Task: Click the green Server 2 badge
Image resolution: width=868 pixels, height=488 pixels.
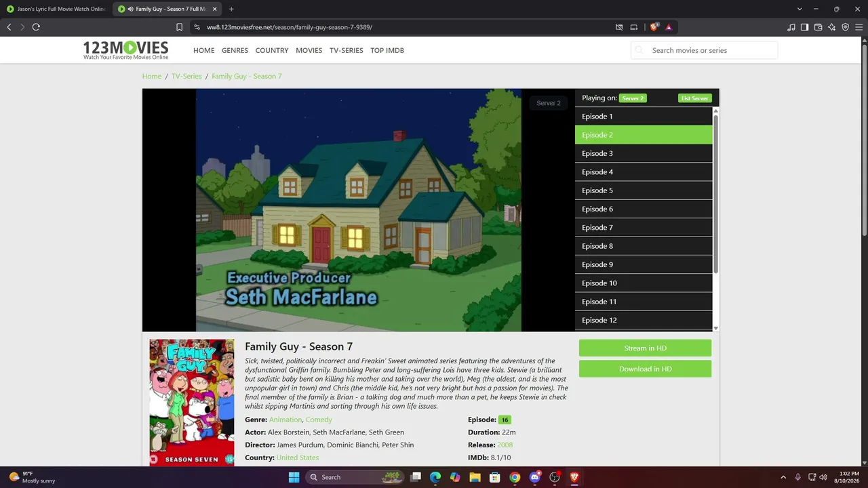Action: 633,98
